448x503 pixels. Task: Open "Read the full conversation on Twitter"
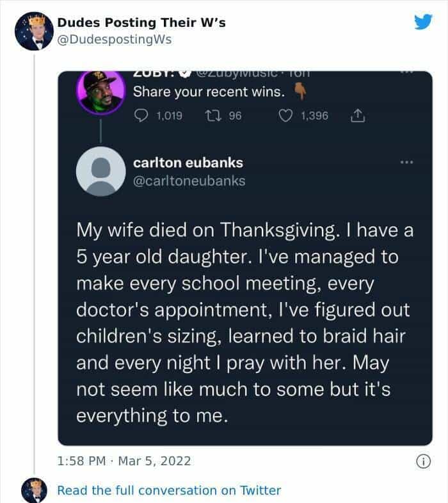[169, 490]
